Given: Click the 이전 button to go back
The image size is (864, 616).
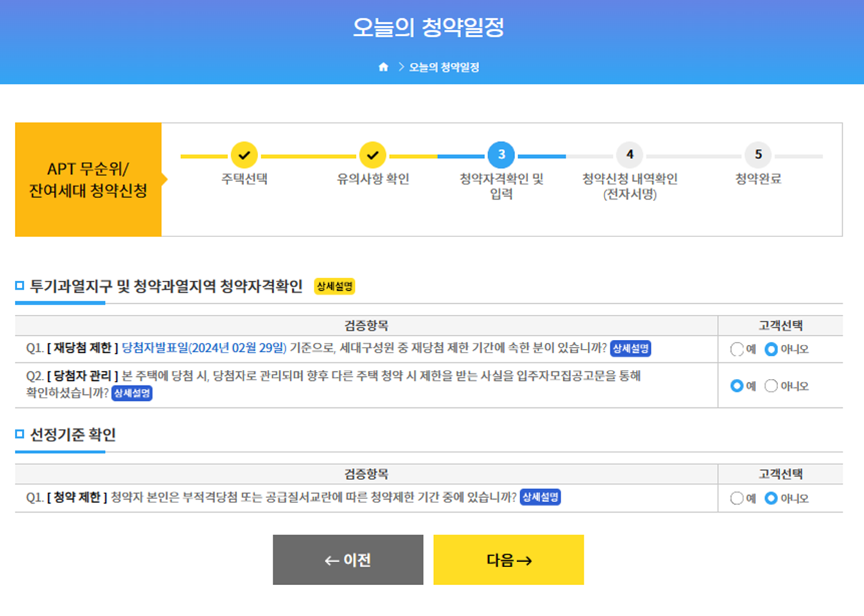Looking at the screenshot, I should [x=348, y=559].
